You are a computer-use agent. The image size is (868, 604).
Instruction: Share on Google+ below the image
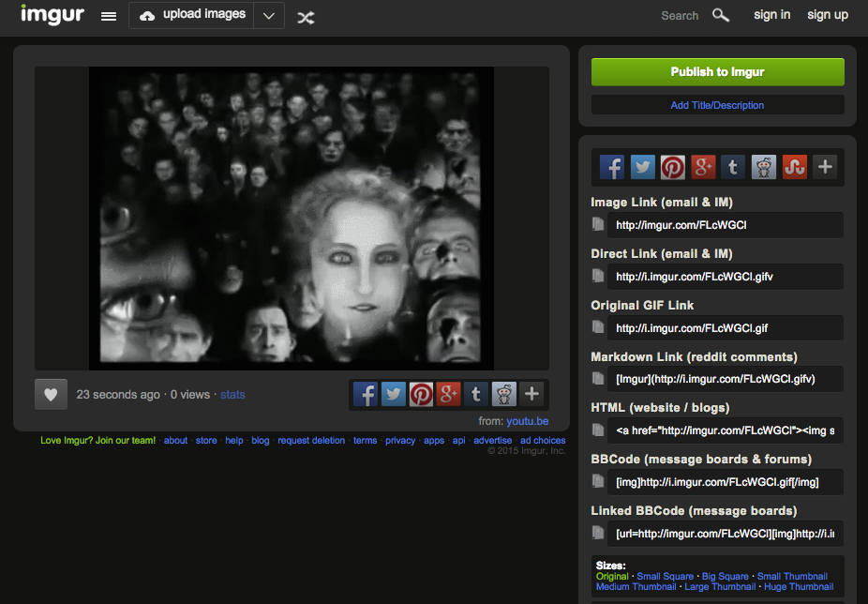click(x=448, y=394)
